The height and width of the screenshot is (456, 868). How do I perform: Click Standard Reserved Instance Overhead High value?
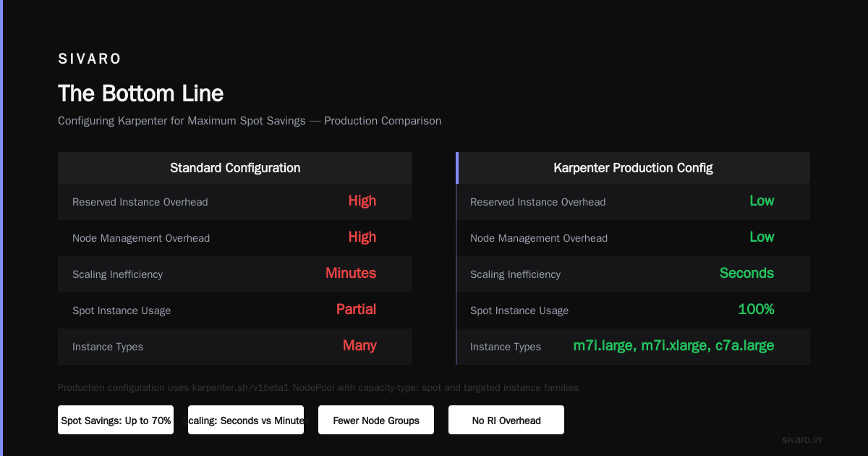point(362,201)
